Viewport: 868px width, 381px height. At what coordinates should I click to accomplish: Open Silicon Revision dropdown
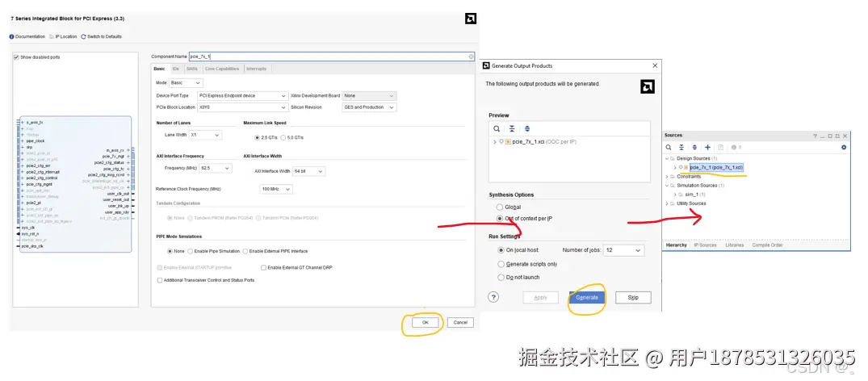click(370, 107)
